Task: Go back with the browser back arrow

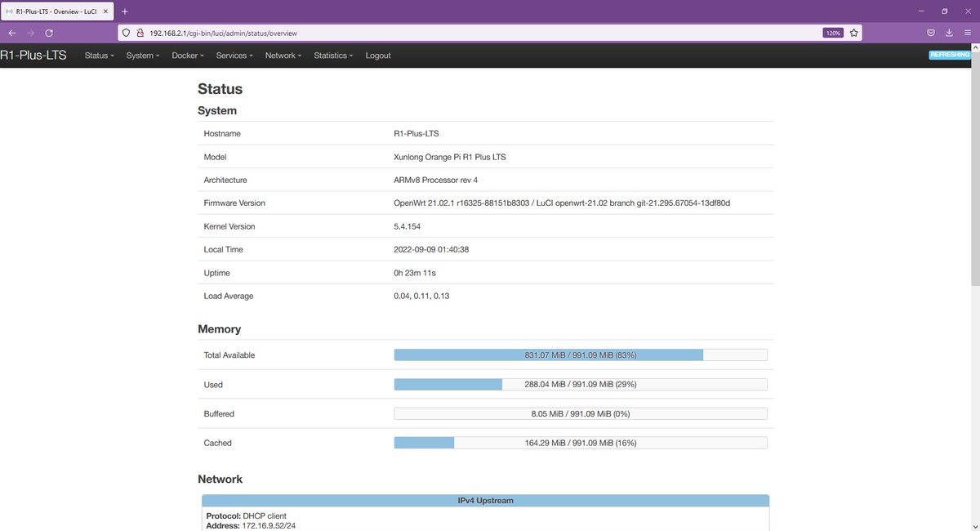Action: pos(11,33)
